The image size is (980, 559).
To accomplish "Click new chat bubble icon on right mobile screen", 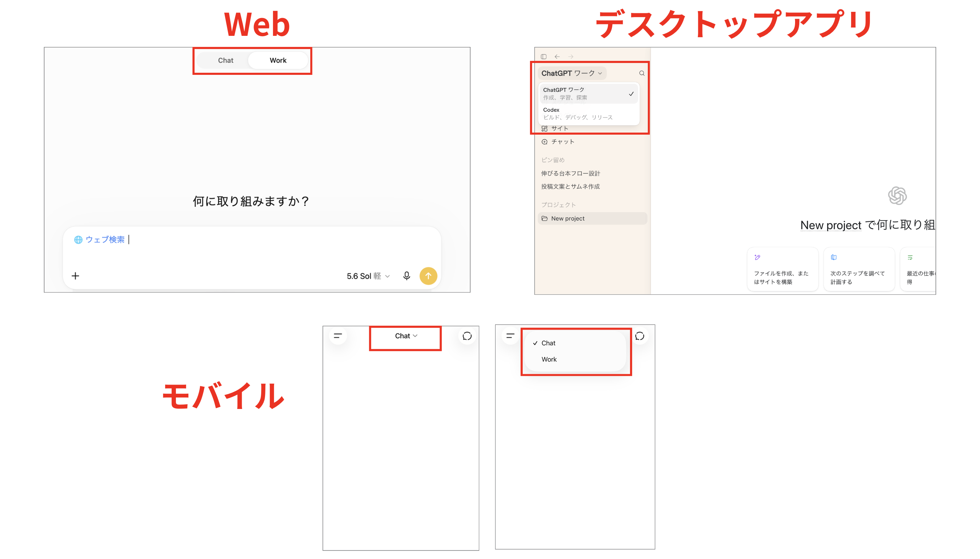I will click(639, 336).
